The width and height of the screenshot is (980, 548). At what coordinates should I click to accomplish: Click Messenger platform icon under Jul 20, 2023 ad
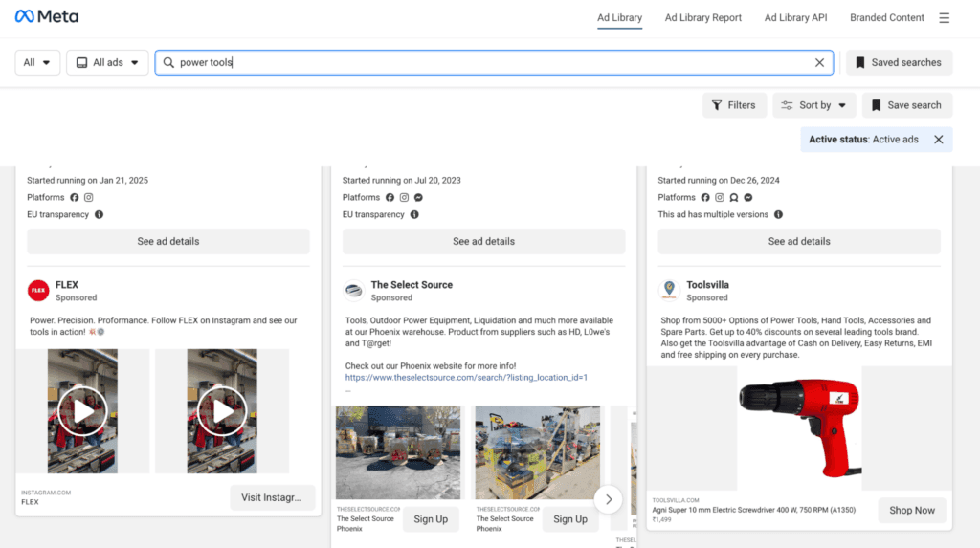point(419,197)
